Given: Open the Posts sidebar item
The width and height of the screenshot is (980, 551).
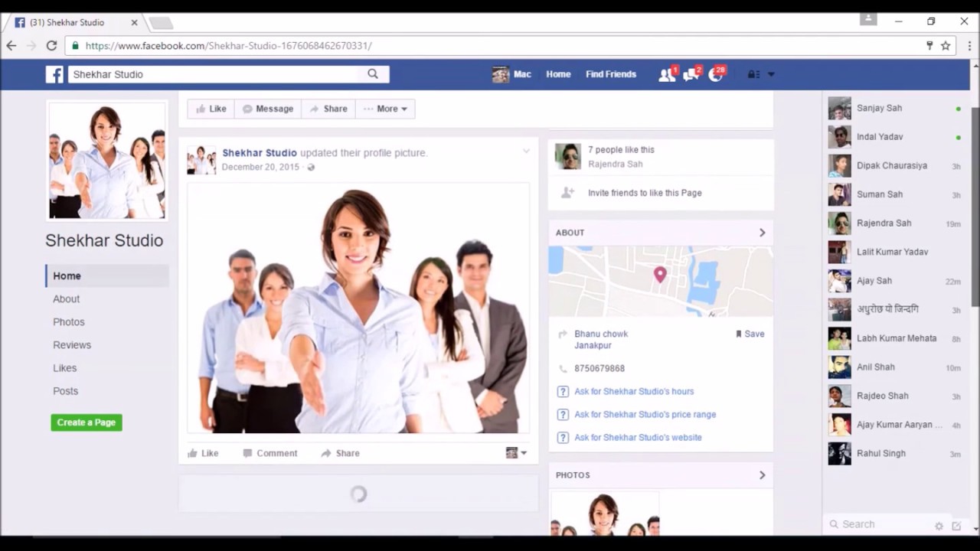Looking at the screenshot, I should coord(65,391).
